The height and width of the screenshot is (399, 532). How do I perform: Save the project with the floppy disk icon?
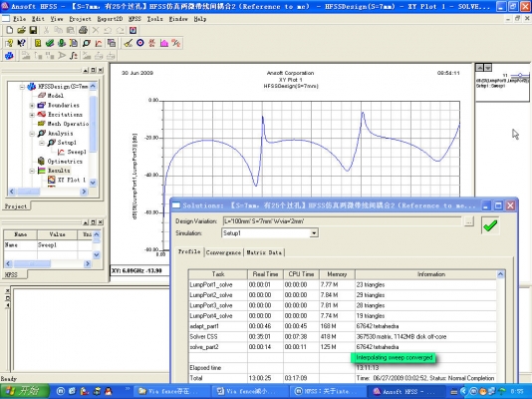coord(33,30)
